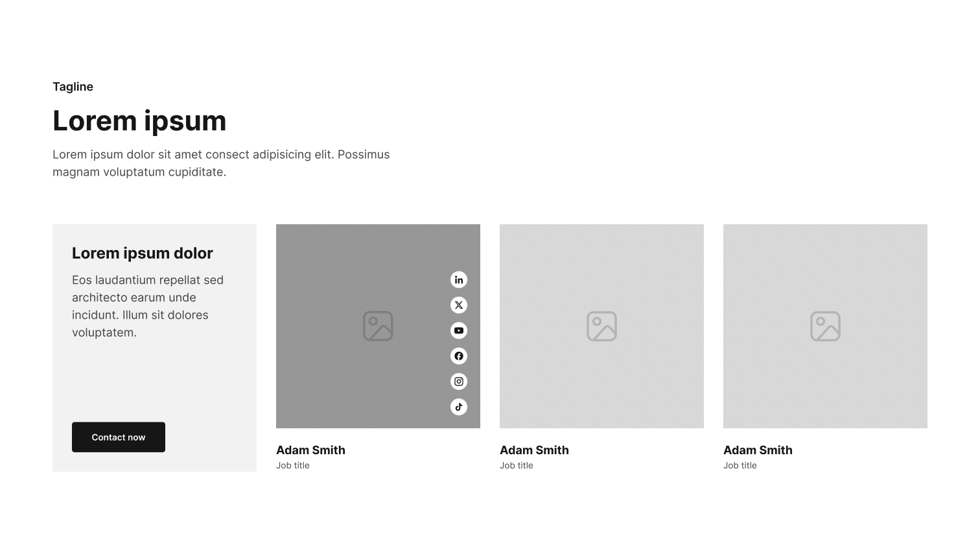Image resolution: width=980 pixels, height=550 pixels.
Task: Open the Facebook social icon
Action: point(459,356)
